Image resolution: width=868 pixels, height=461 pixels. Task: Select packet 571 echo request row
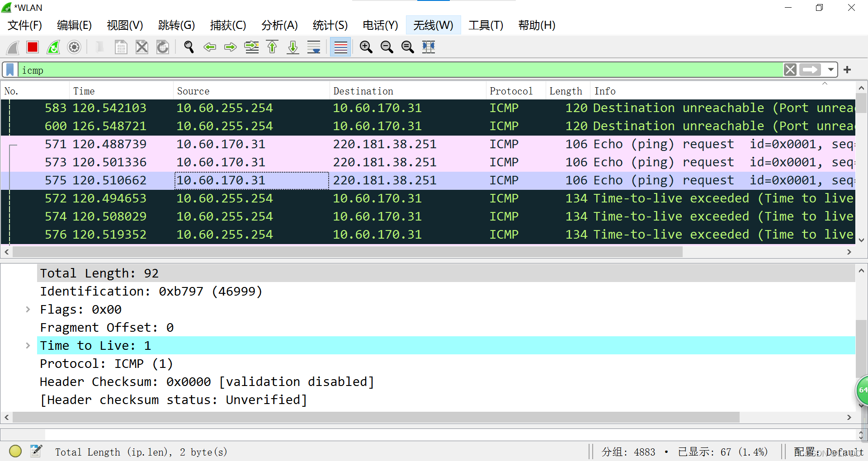tap(428, 144)
